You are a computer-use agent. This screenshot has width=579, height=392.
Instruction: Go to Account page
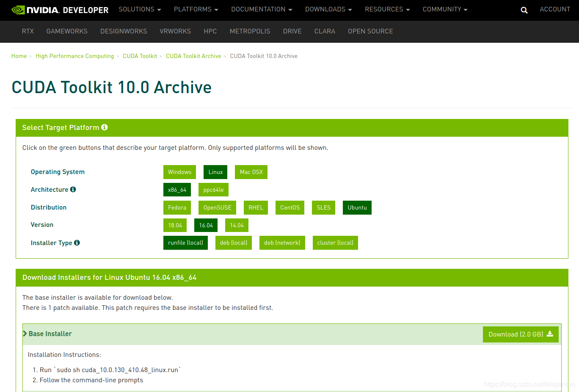point(555,9)
